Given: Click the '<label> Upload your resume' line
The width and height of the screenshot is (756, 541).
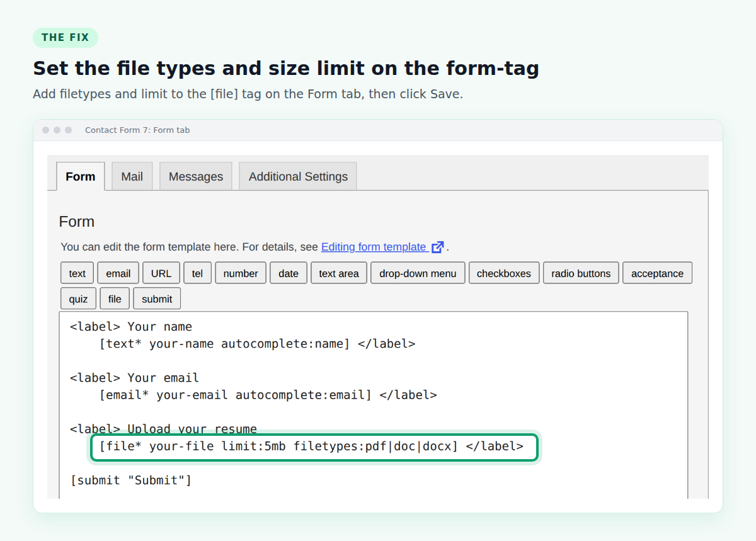Looking at the screenshot, I should click(163, 428).
